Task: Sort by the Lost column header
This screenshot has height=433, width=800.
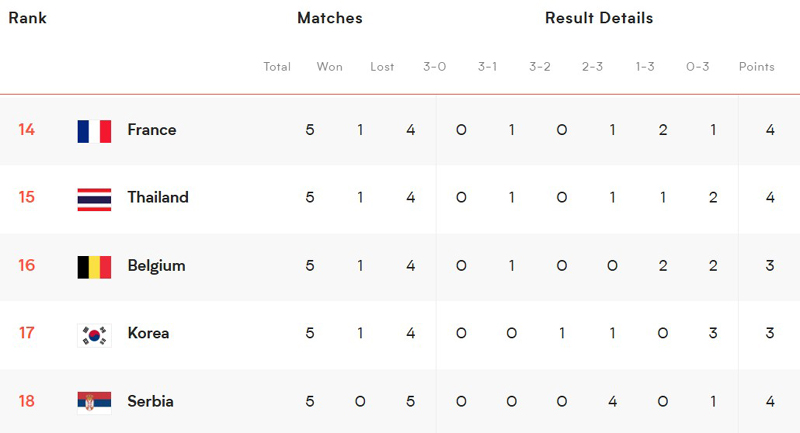Action: tap(382, 67)
